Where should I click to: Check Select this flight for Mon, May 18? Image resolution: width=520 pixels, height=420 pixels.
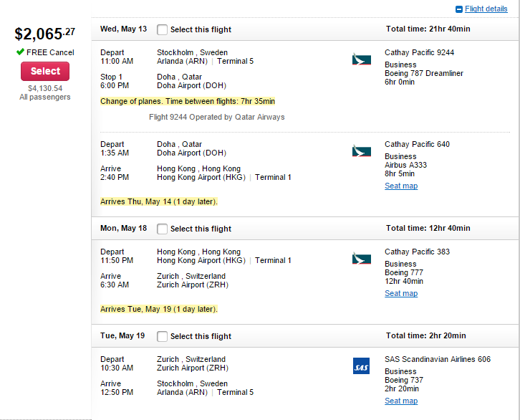click(x=163, y=229)
